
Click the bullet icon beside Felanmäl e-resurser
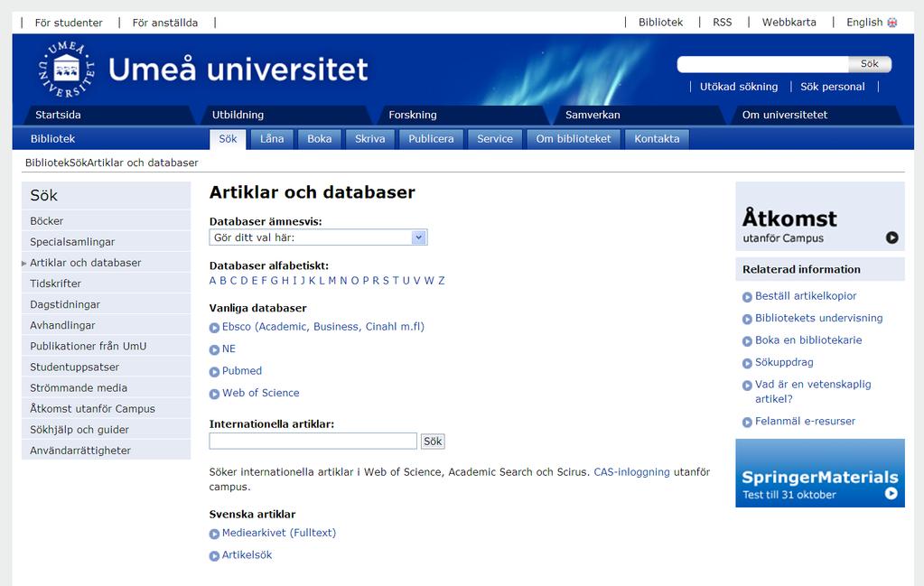point(747,423)
